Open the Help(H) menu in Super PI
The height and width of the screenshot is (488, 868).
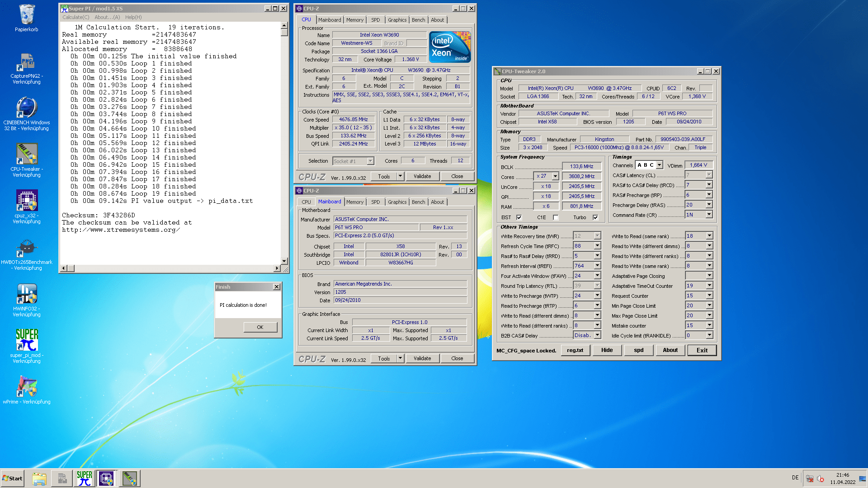133,17
